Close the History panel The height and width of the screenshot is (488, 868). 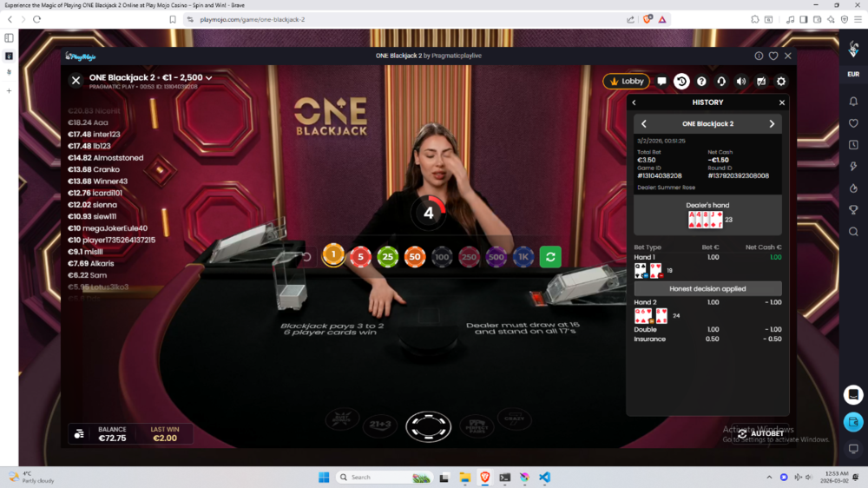click(781, 102)
